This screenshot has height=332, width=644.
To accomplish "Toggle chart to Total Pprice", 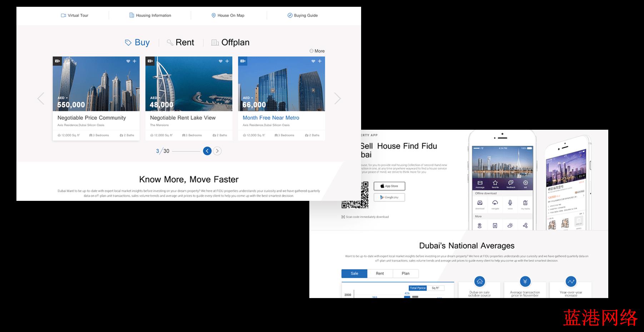I will pos(418,288).
